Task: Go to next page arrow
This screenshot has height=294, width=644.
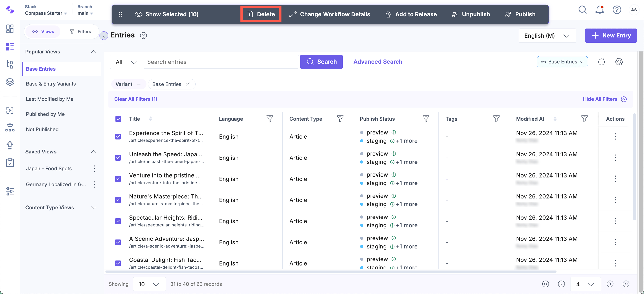Action: pos(610,284)
